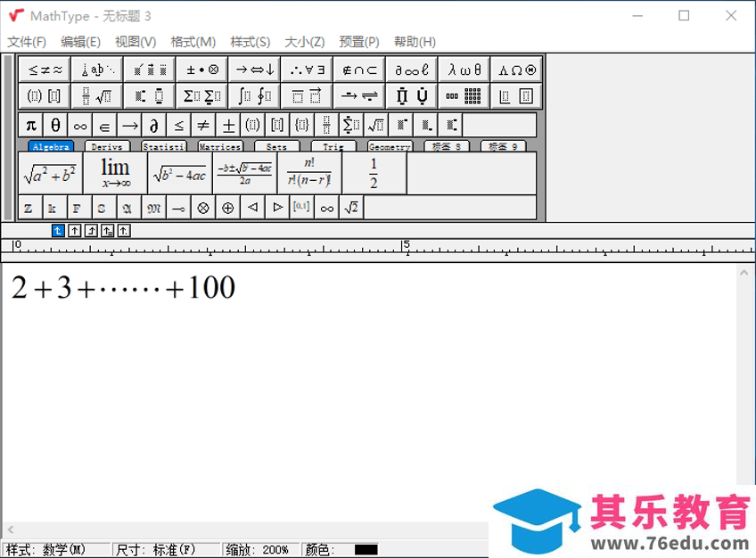Insert infinity symbol next to theta
Viewport: 756px width, 558px height.
(x=80, y=126)
